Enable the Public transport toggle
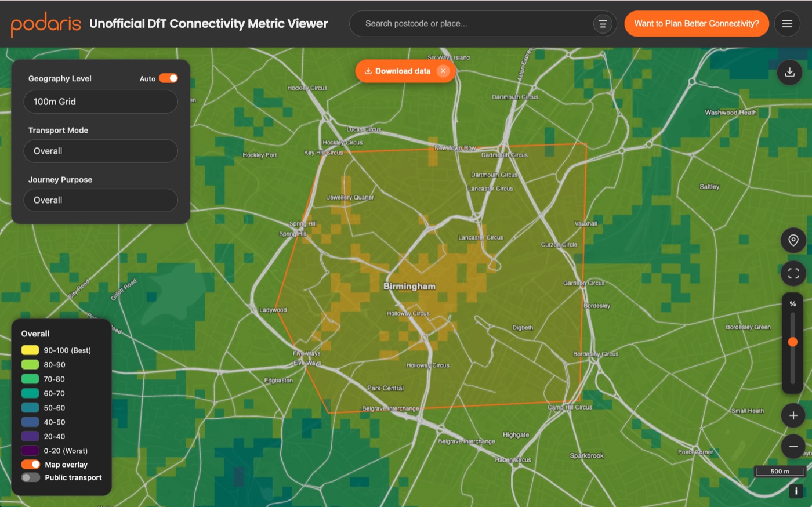Viewport: 812px width, 507px height. (x=31, y=477)
